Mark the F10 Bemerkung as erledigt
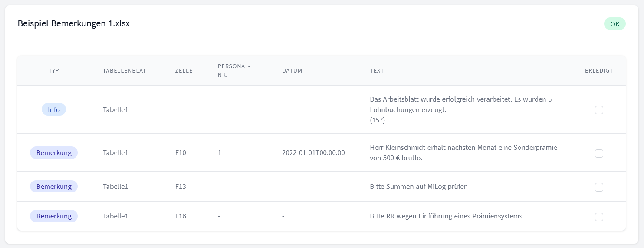 [x=599, y=153]
